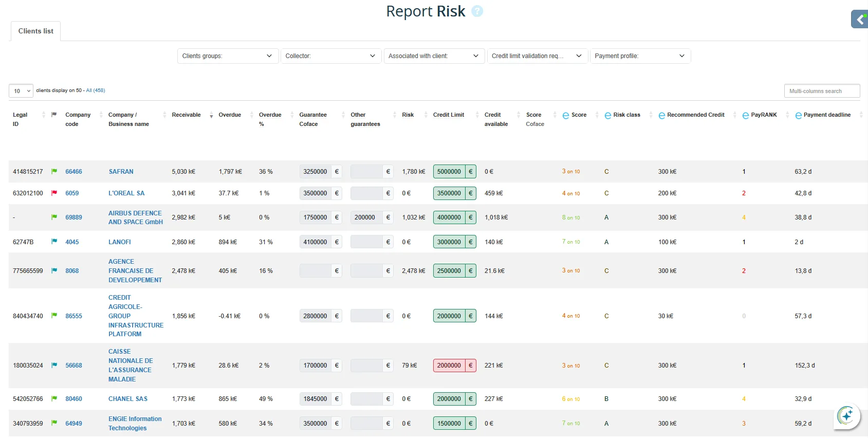Open the sparkle assistant bubble
This screenshot has height=438, width=868.
point(846,415)
